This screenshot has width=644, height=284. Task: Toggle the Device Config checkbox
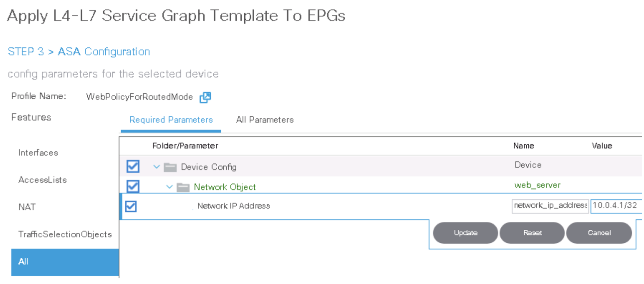click(x=133, y=167)
